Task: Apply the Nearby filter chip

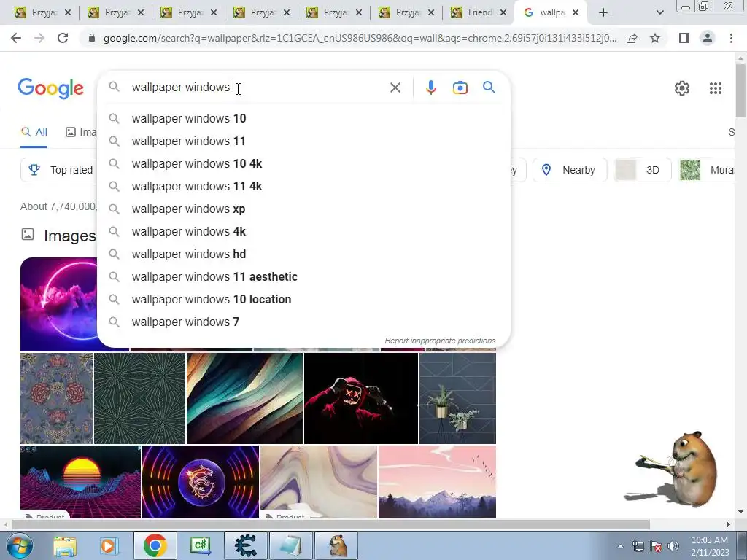Action: tap(570, 170)
